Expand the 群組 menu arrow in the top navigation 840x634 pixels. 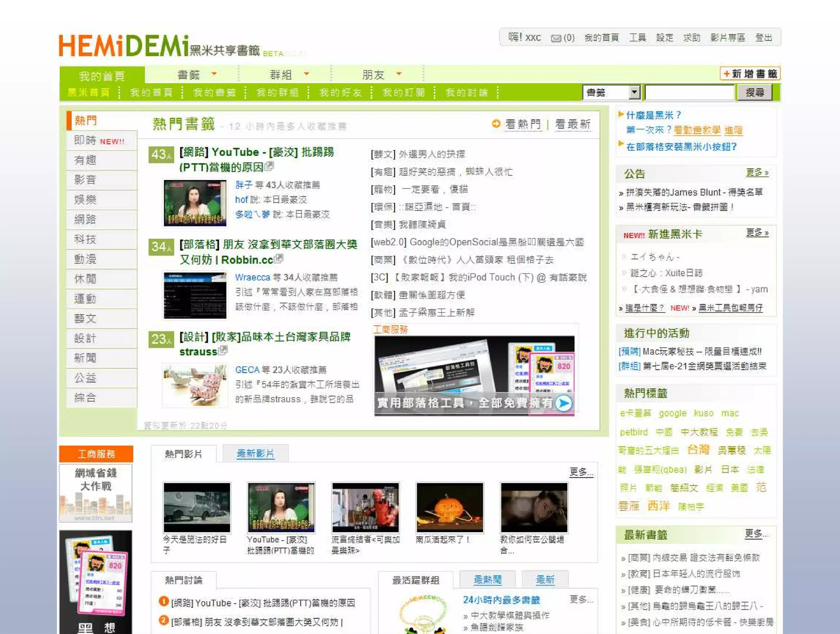coord(306,74)
